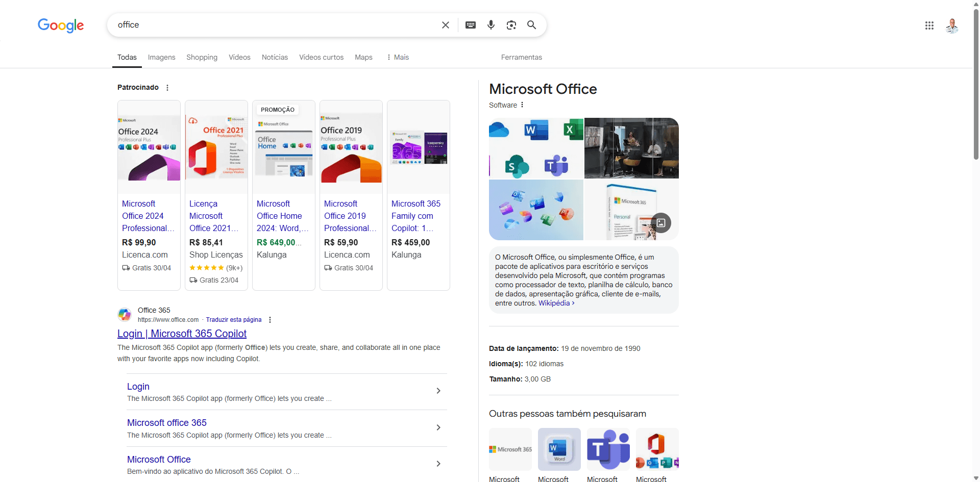This screenshot has width=980, height=482.
Task: Expand the Microsoft Office sitelink chevron
Action: click(x=438, y=464)
